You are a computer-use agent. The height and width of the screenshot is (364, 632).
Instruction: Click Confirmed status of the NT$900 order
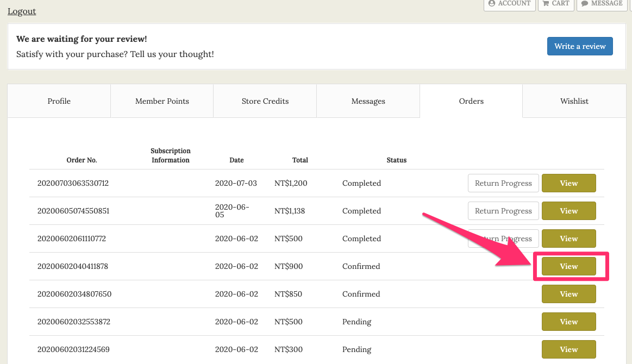click(x=361, y=266)
